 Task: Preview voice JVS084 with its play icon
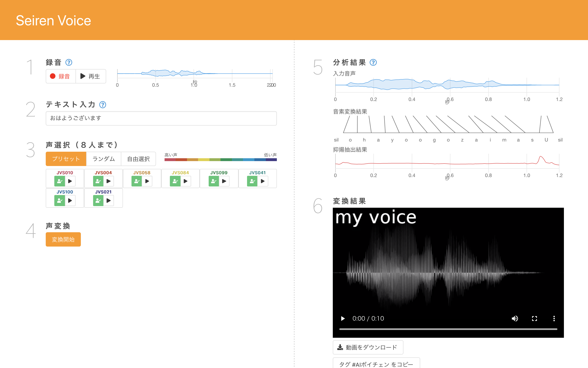click(185, 181)
